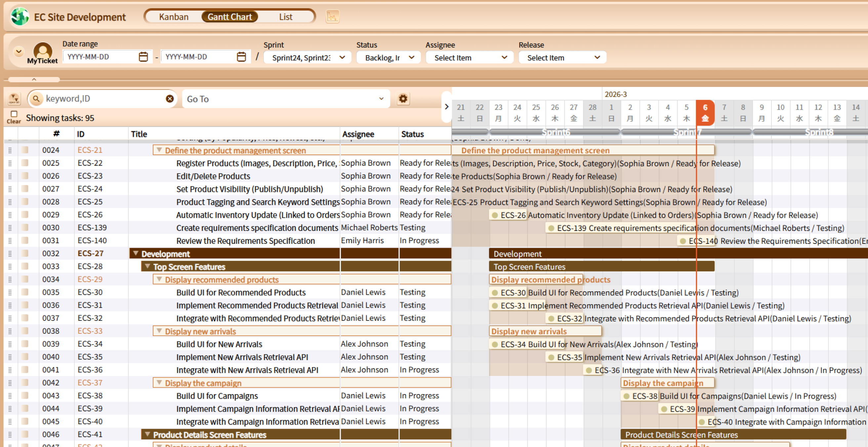
Task: Open the Go To dropdown
Action: click(x=286, y=99)
